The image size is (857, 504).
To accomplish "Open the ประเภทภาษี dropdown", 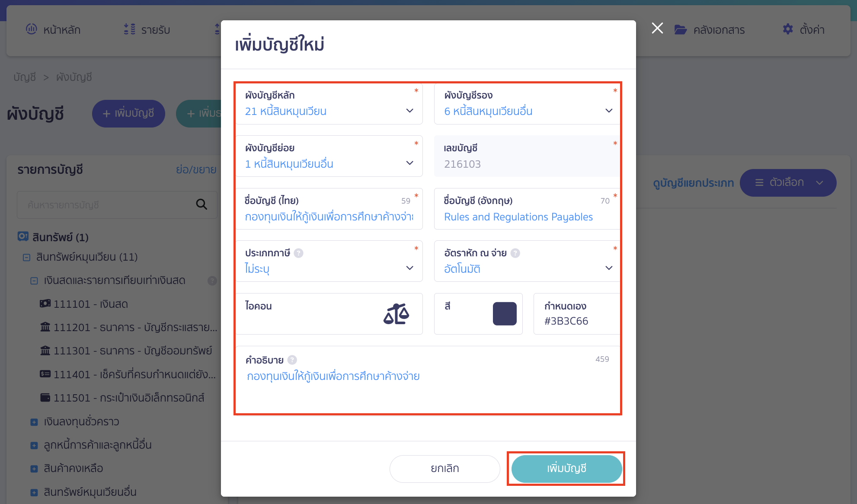I will 329,261.
